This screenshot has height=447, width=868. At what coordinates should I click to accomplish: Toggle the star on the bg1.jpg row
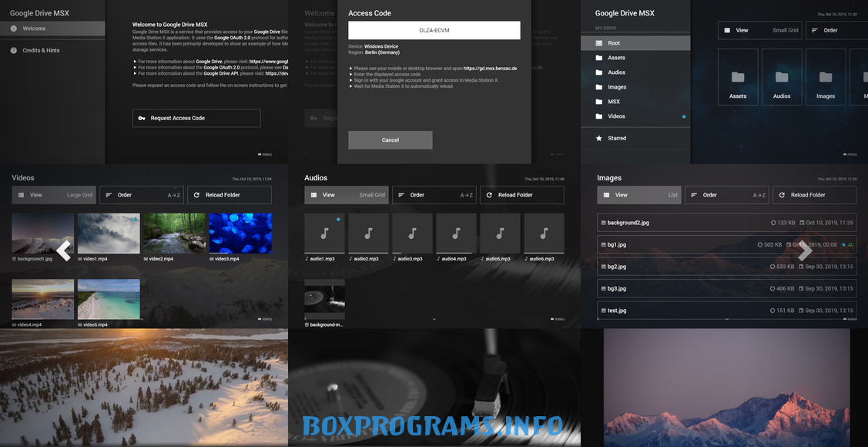tap(844, 245)
